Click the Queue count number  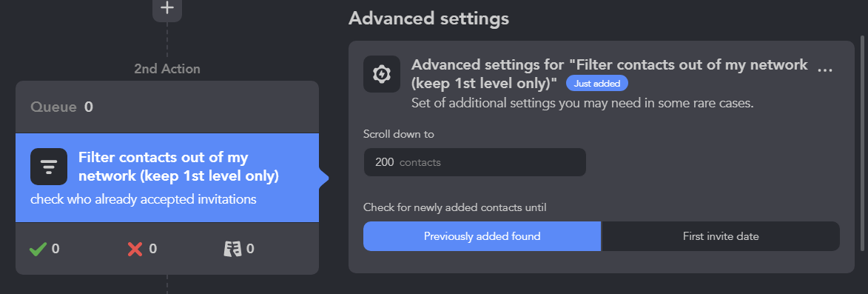point(89,107)
